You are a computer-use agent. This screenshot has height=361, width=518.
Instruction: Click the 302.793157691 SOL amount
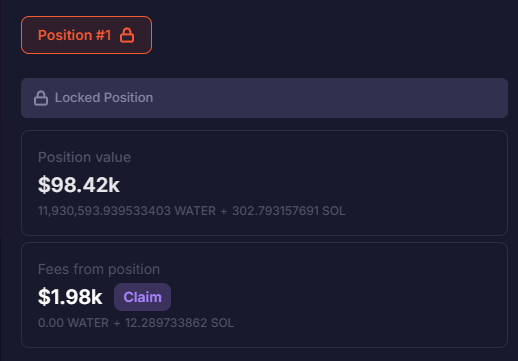pyautogui.click(x=289, y=211)
